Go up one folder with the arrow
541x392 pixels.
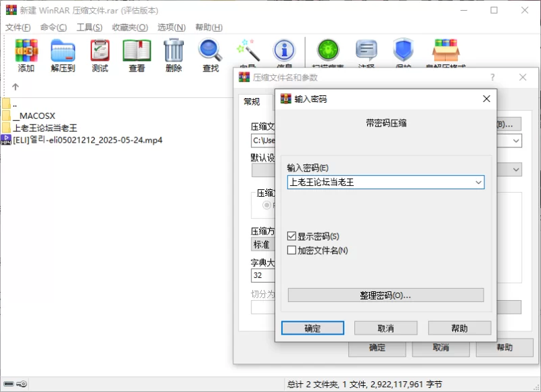click(15, 87)
